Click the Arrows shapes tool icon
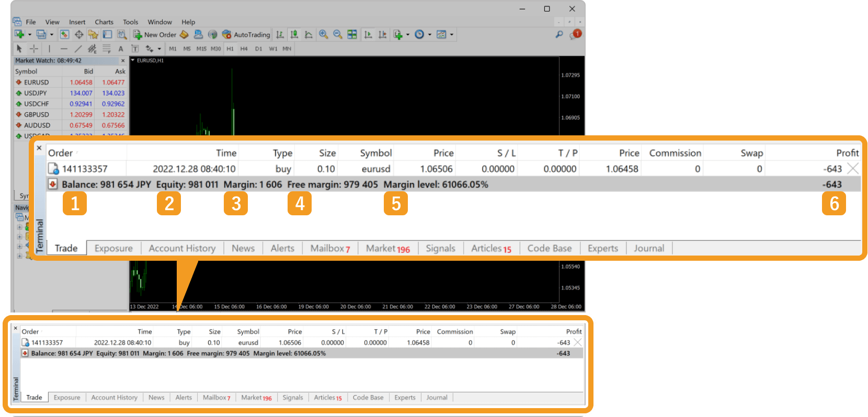868x417 pixels. tap(150, 49)
